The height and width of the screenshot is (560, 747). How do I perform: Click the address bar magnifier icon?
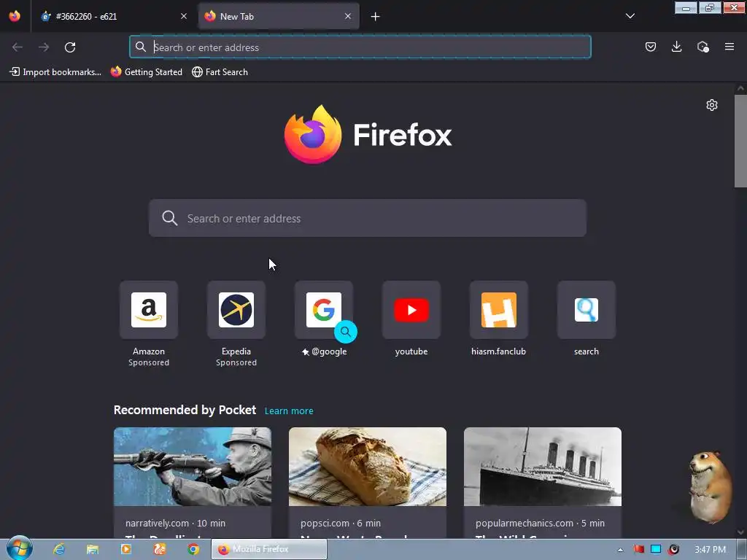click(141, 47)
